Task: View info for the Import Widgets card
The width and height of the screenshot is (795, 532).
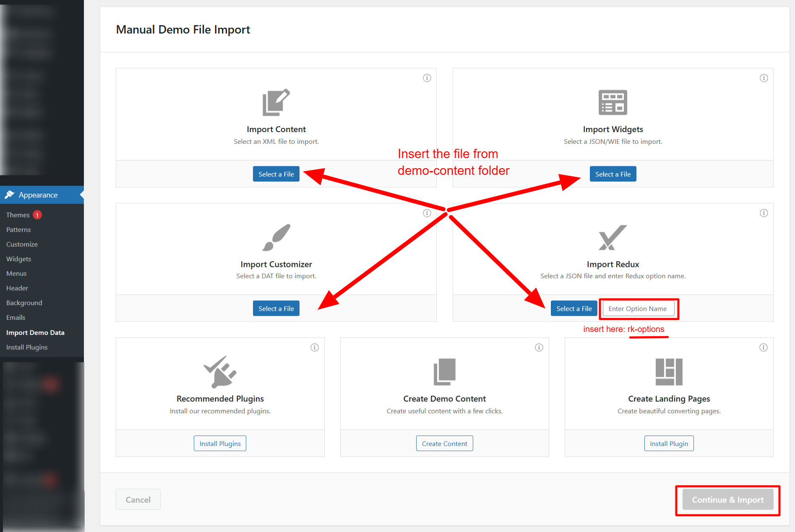Action: pos(764,78)
